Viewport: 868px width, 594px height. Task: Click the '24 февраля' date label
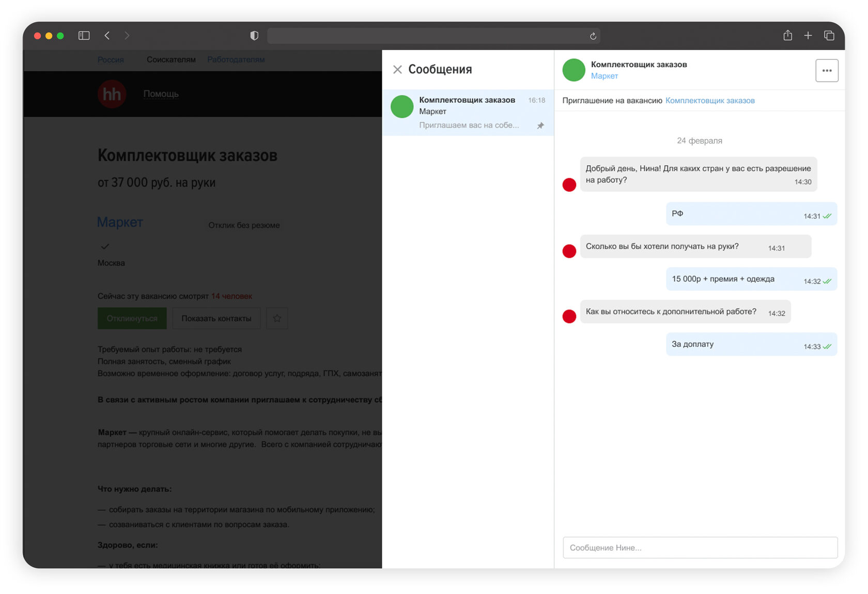tap(700, 140)
